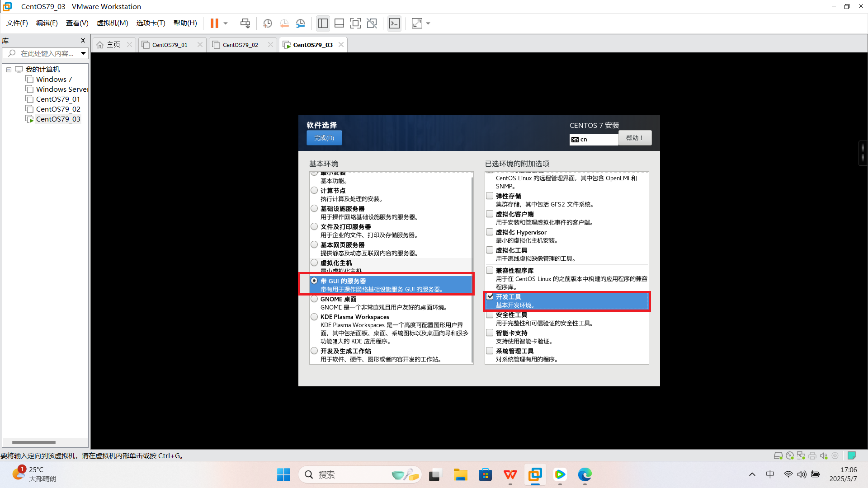Image resolution: width=868 pixels, height=488 pixels.
Task: Open Microsoft Edge from the taskbar
Action: [x=585, y=474]
